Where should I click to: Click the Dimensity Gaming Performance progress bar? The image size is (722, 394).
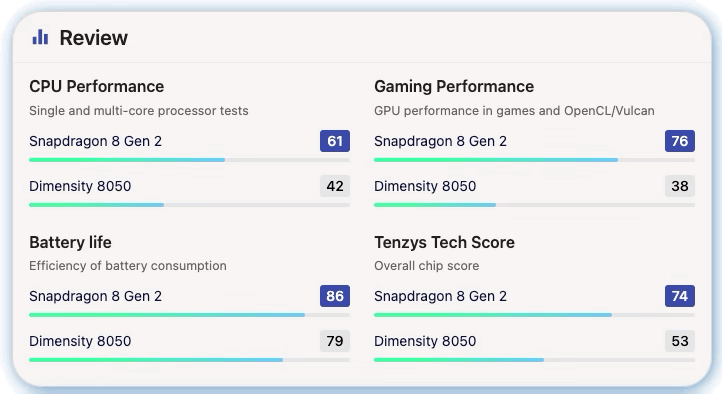coord(534,205)
